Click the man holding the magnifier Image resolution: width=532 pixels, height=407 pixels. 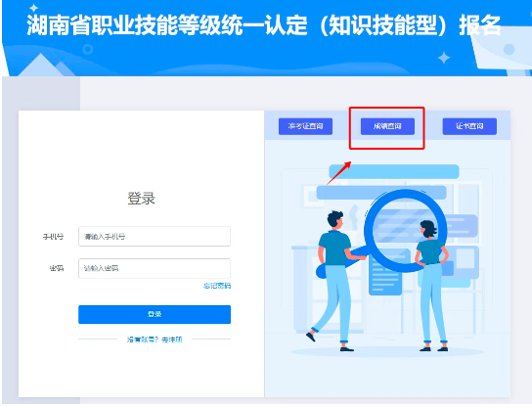[334, 280]
